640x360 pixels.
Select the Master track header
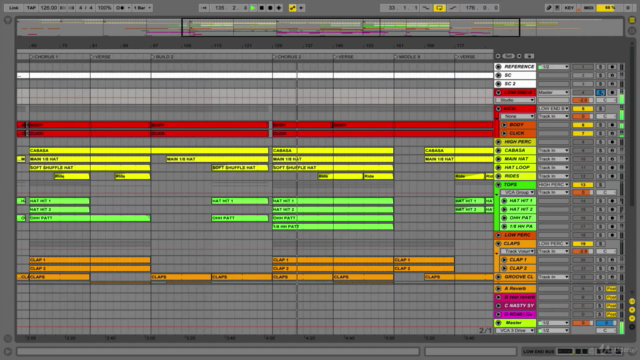(515, 323)
